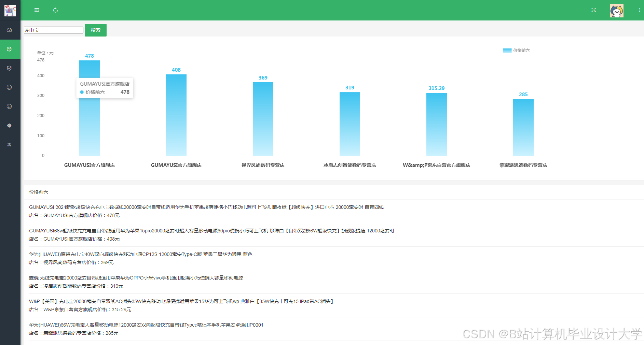This screenshot has height=345, width=644.
Task: Select the W&P京东自营官方旗舰店 315.29元 line
Action: pyautogui.click(x=80, y=310)
